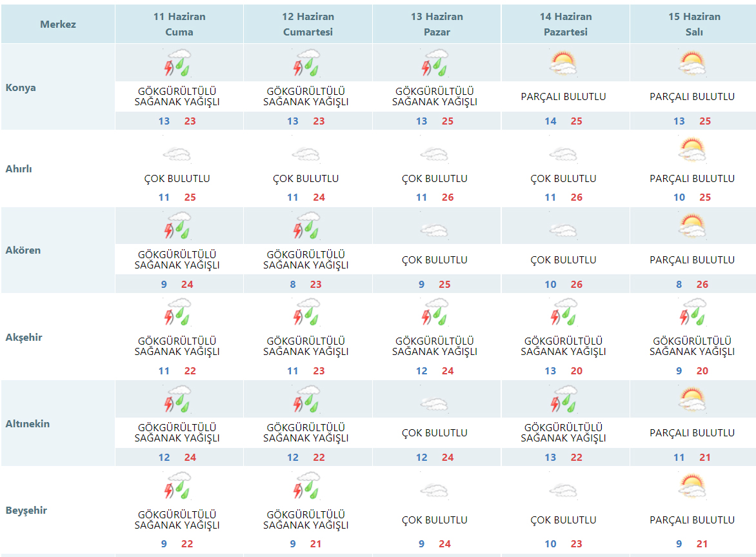Select the 11 Haziran Cuma column header
Screen dimensions: 756x557
pos(179,25)
